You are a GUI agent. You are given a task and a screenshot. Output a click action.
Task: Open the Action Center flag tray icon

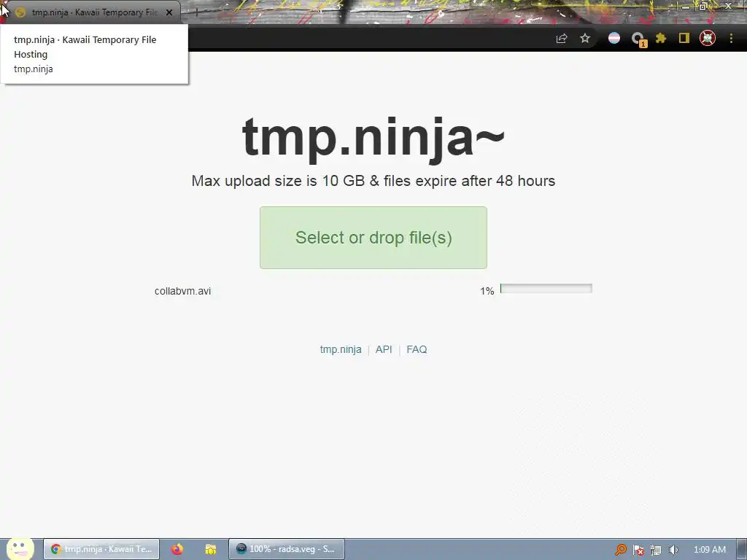pyautogui.click(x=638, y=550)
